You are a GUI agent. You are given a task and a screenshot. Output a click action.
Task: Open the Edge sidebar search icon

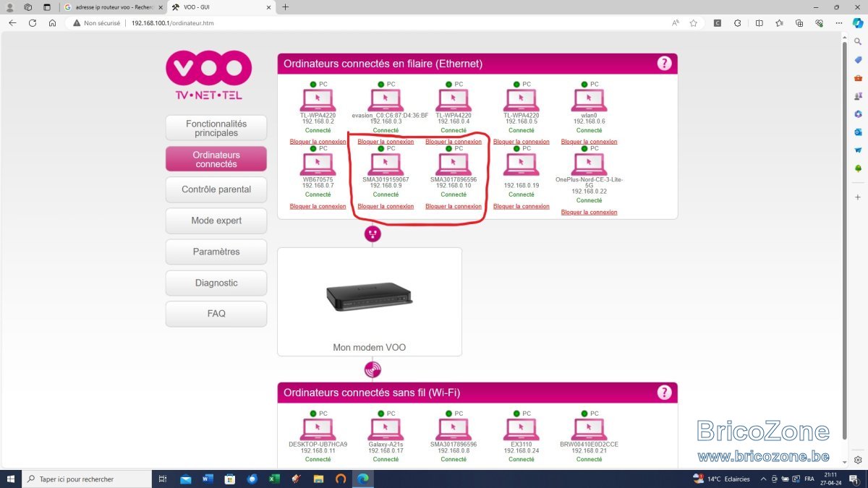tap(858, 42)
